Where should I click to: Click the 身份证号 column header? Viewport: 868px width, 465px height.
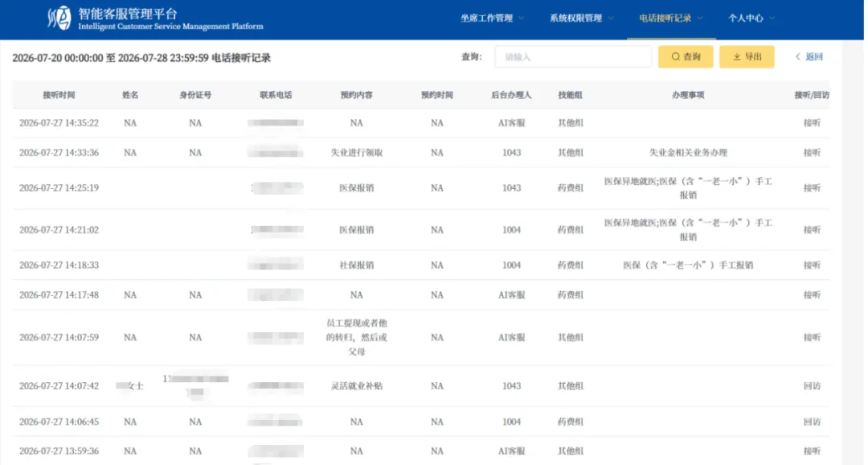(195, 95)
